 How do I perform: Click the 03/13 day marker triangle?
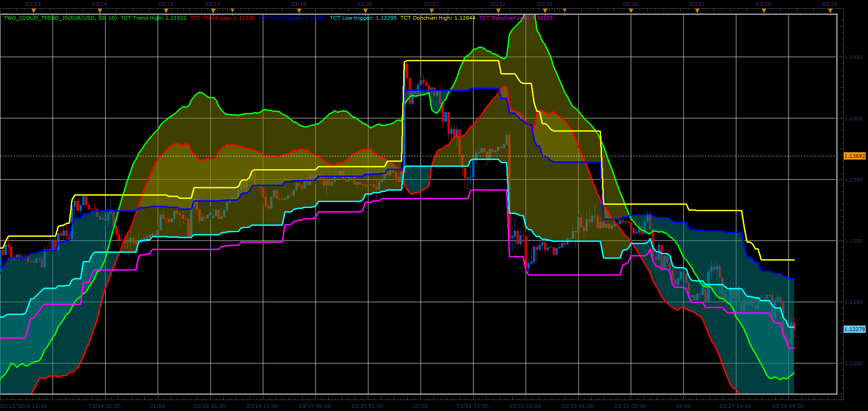(x=33, y=11)
